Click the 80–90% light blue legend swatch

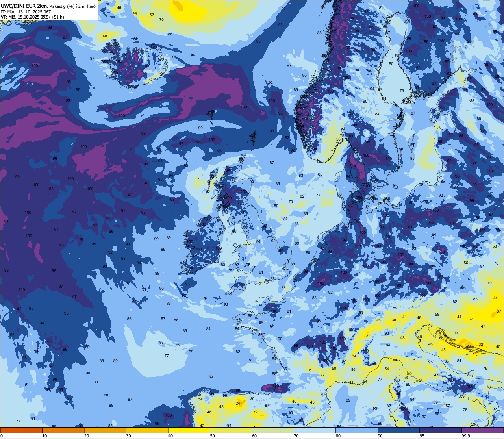357,430
